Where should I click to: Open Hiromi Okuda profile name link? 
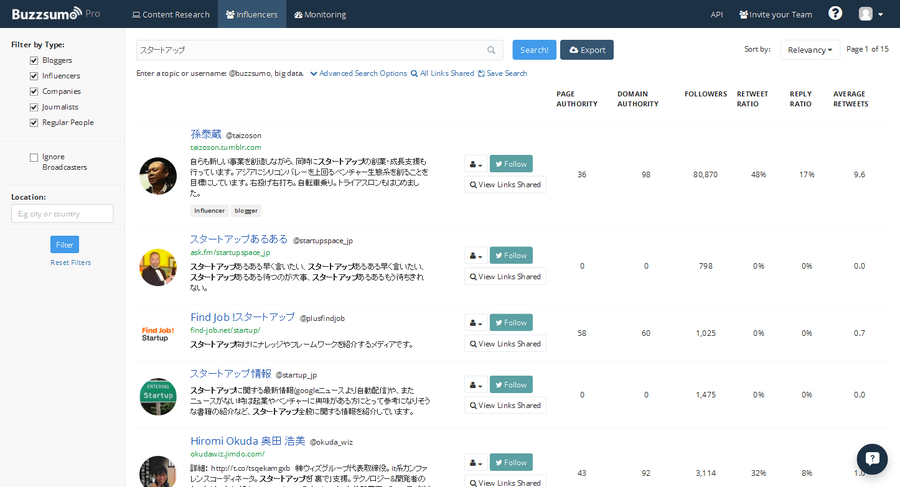[x=248, y=441]
